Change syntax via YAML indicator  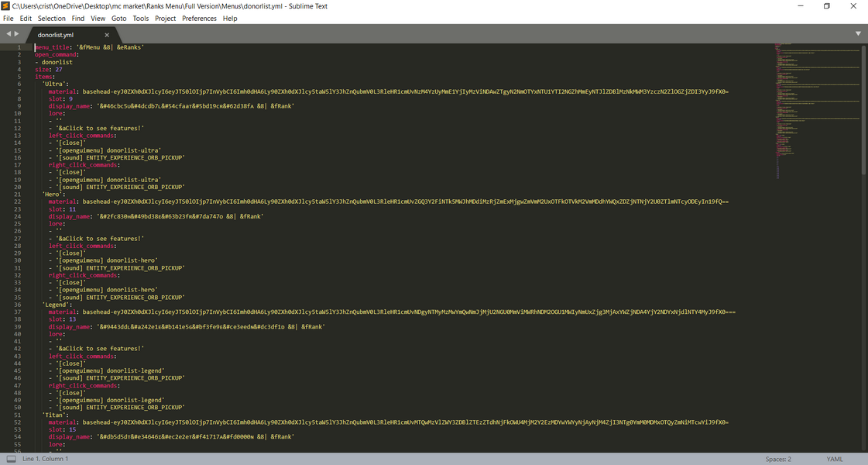tap(835, 459)
